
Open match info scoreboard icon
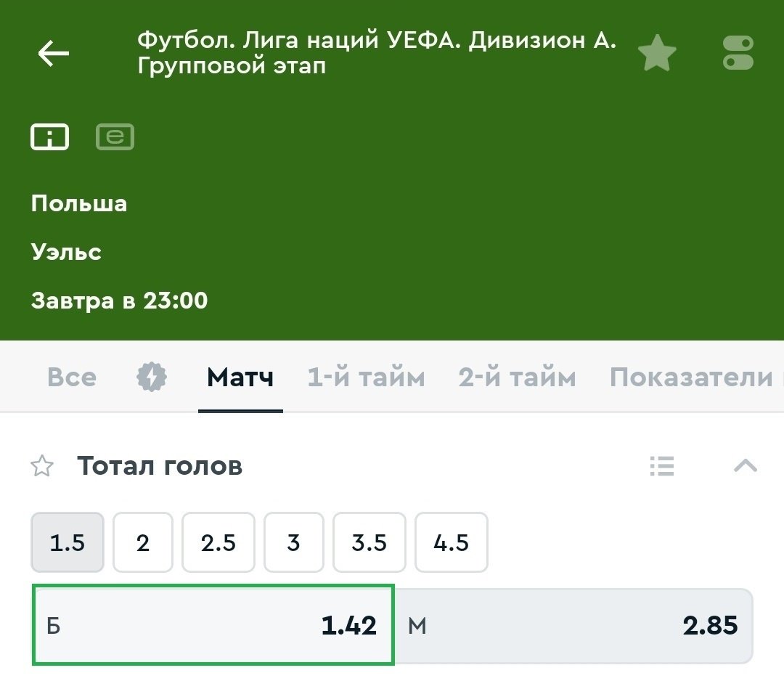coord(49,136)
